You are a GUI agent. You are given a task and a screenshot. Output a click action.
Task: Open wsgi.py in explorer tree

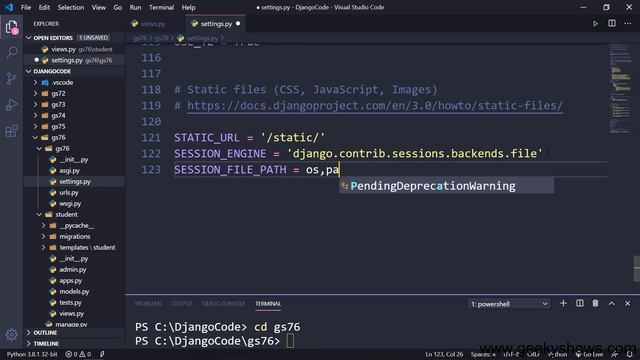[70, 204]
